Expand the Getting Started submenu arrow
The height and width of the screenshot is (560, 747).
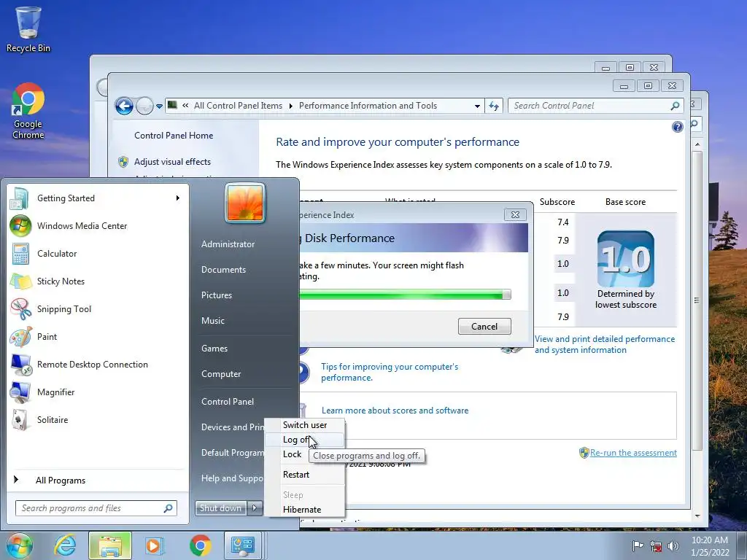(178, 198)
